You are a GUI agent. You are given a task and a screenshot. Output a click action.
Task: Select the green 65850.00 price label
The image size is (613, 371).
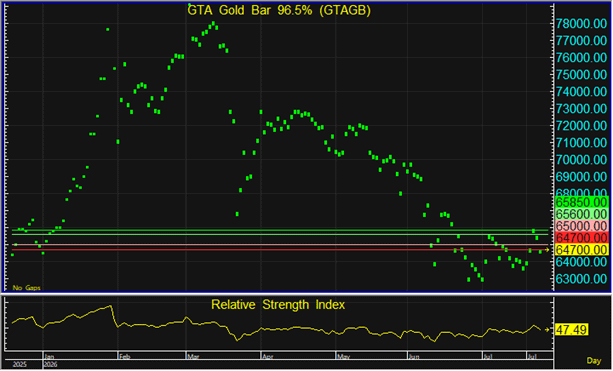(581, 203)
